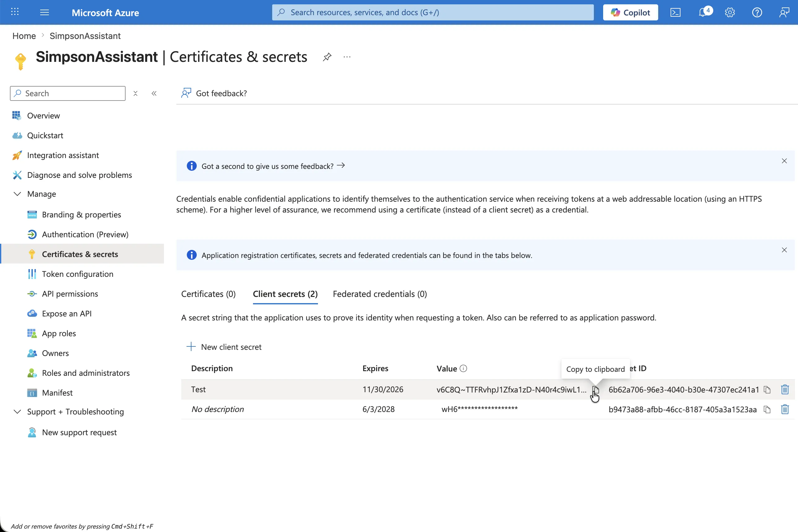
Task: Open Roles and administrators
Action: tap(86, 373)
